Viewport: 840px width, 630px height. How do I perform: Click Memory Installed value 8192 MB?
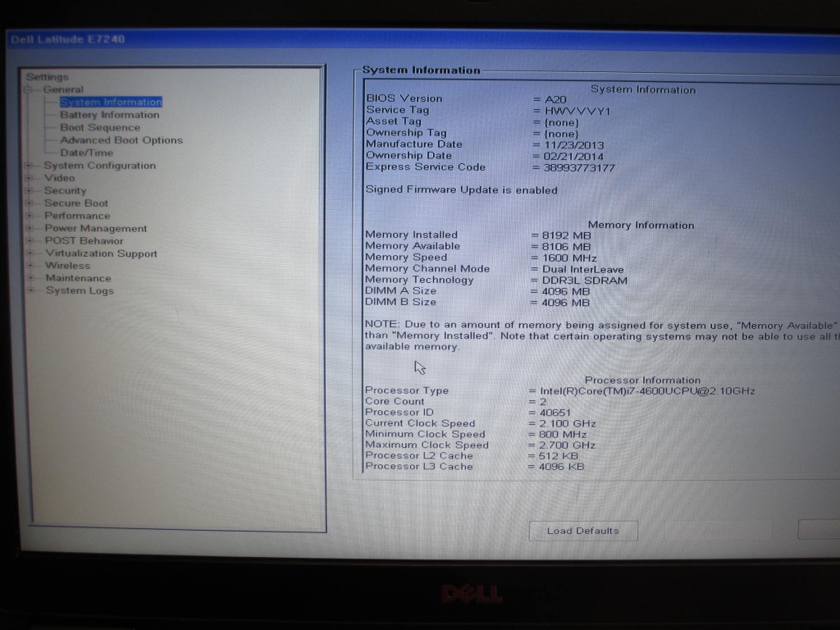click(566, 235)
